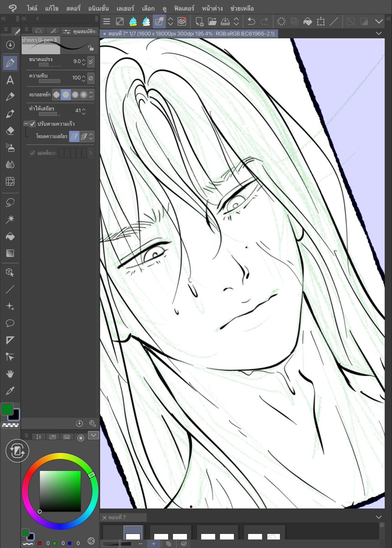Click the plus zoom button in the page manager
The height and width of the screenshot is (548, 392).
[x=154, y=543]
